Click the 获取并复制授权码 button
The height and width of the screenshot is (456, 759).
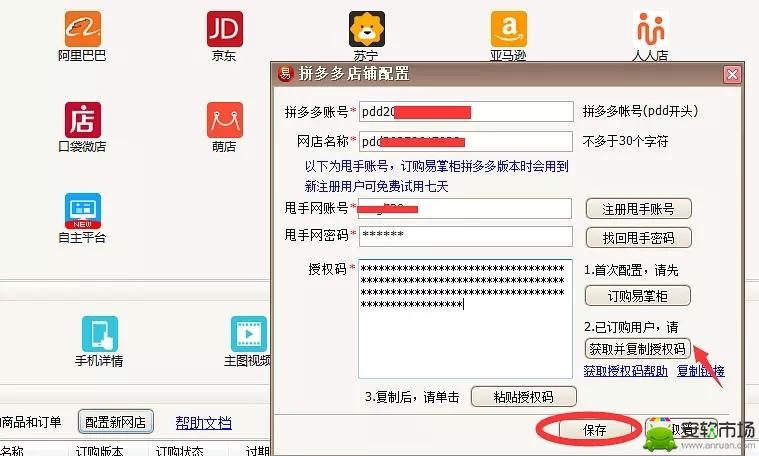tap(638, 349)
